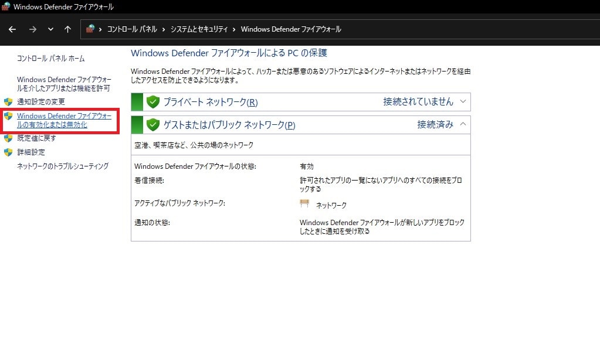Screen dimensions: 600x364
Task: Open アプリまたは機能を許可 link
Action: (64, 84)
